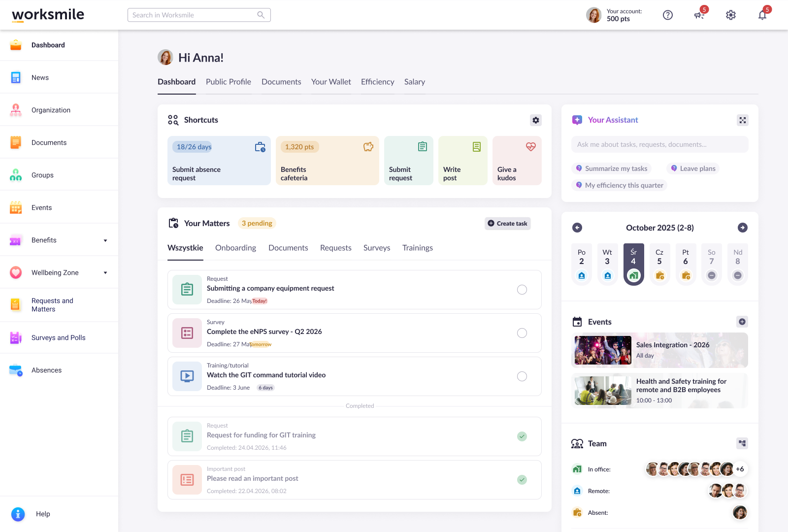788x532 pixels.
Task: Click the absent teammate avatar
Action: pos(740,512)
